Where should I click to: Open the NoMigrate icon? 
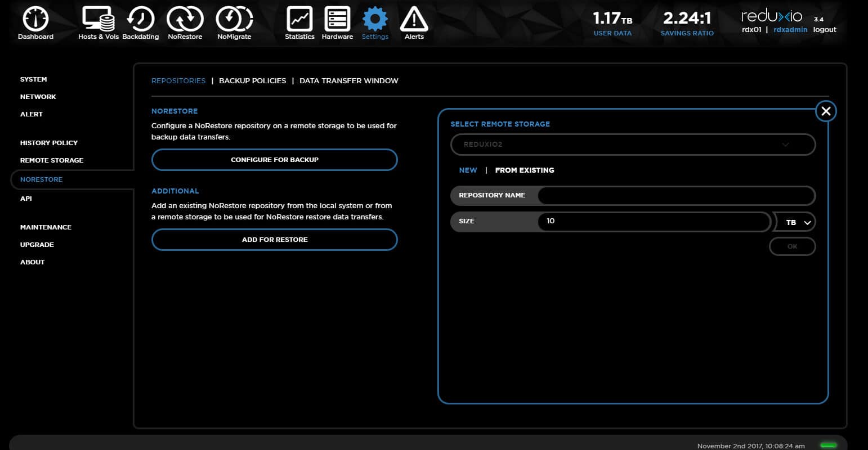(234, 19)
